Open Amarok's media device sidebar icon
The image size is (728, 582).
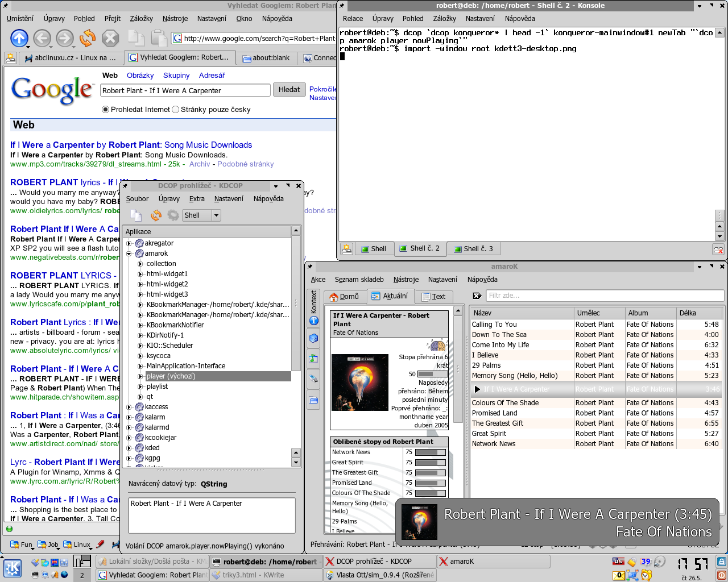coord(314,379)
